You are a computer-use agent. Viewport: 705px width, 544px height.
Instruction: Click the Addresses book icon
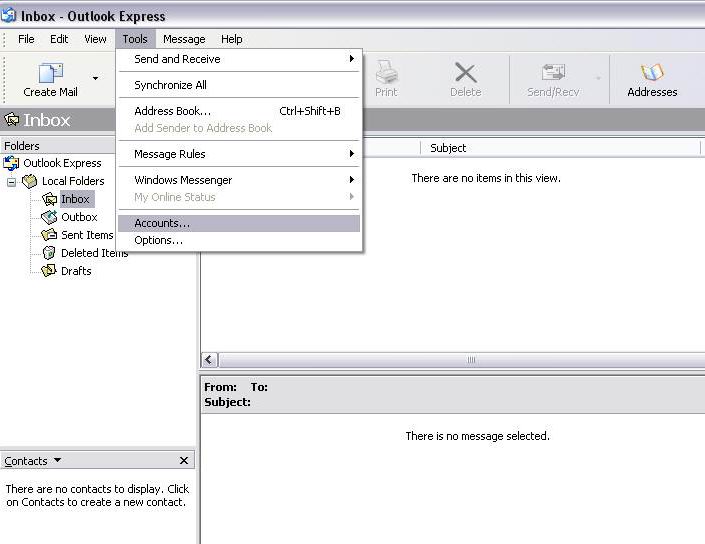click(652, 73)
